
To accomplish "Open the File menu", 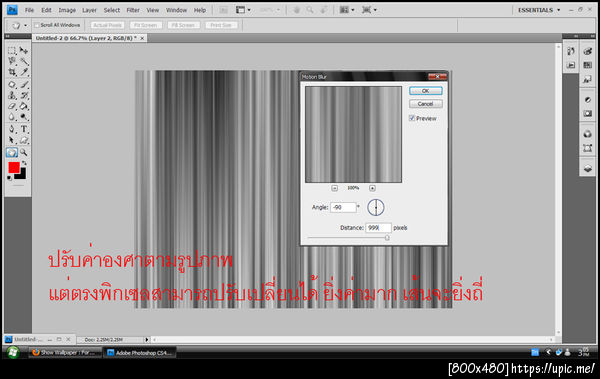I will 29,10.
